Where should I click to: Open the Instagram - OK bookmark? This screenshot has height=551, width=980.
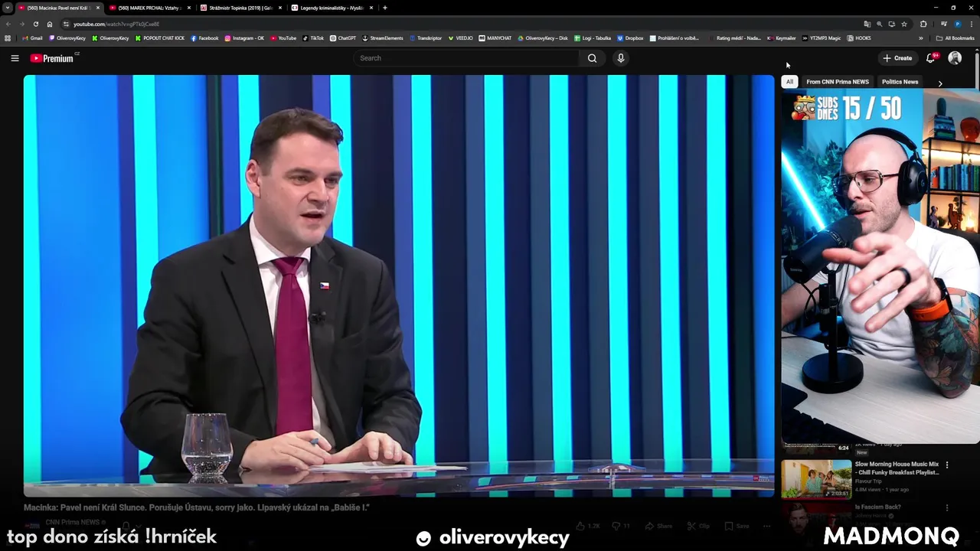click(244, 38)
